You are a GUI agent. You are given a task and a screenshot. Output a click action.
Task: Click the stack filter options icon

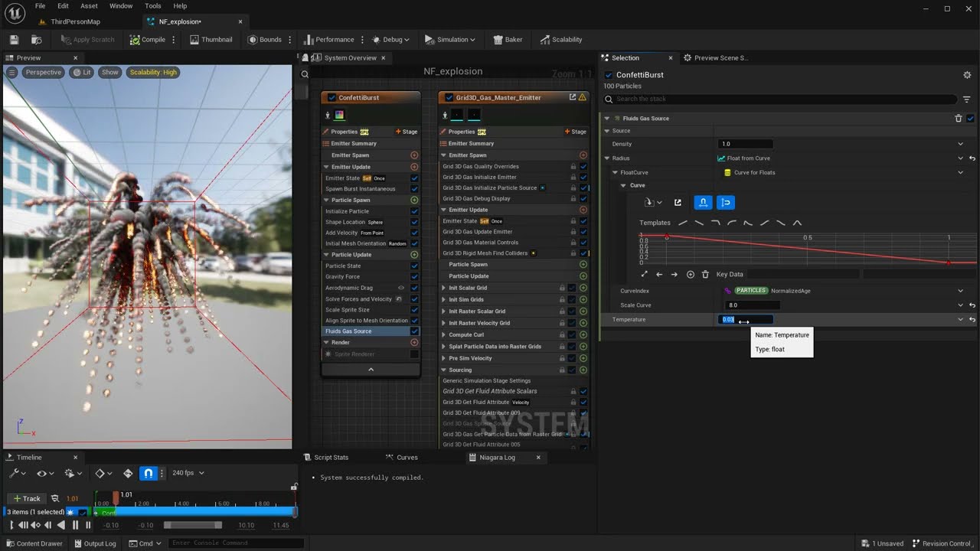[x=967, y=99]
